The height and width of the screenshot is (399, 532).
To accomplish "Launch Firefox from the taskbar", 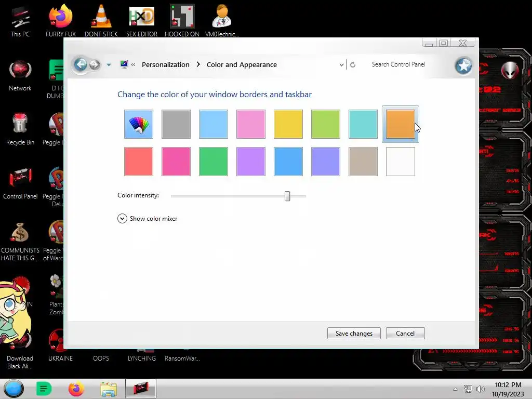I will (x=76, y=389).
